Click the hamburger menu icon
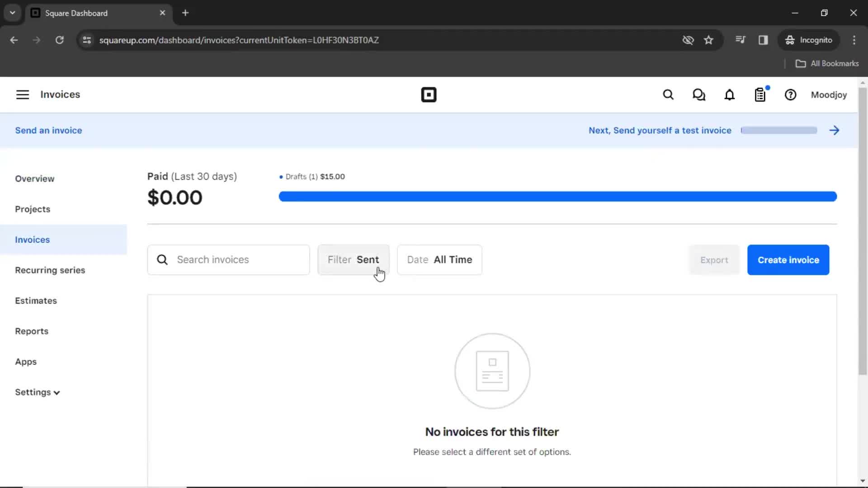The height and width of the screenshot is (488, 868). coord(22,94)
